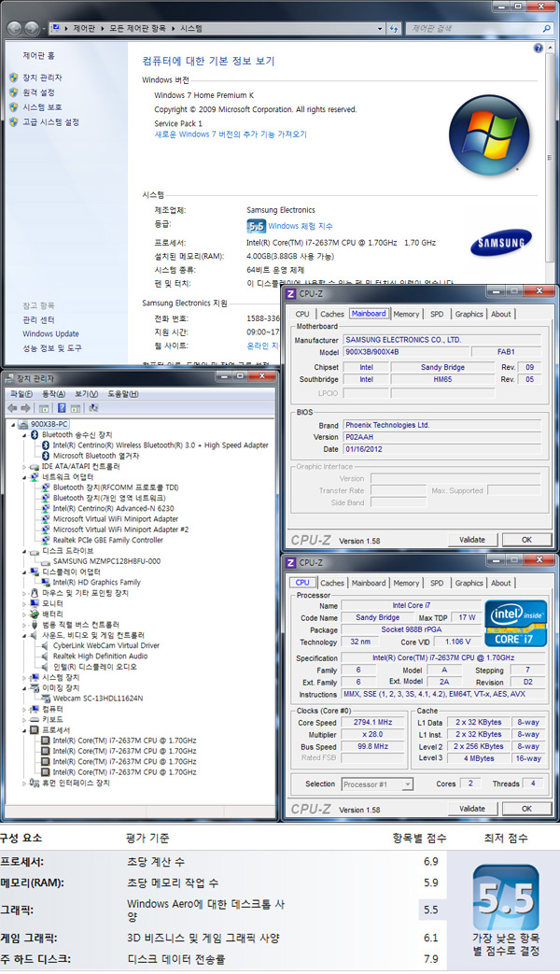Collapse the 디스크 드라이브 node
Viewport: 560px width, 974px height.
point(25,551)
